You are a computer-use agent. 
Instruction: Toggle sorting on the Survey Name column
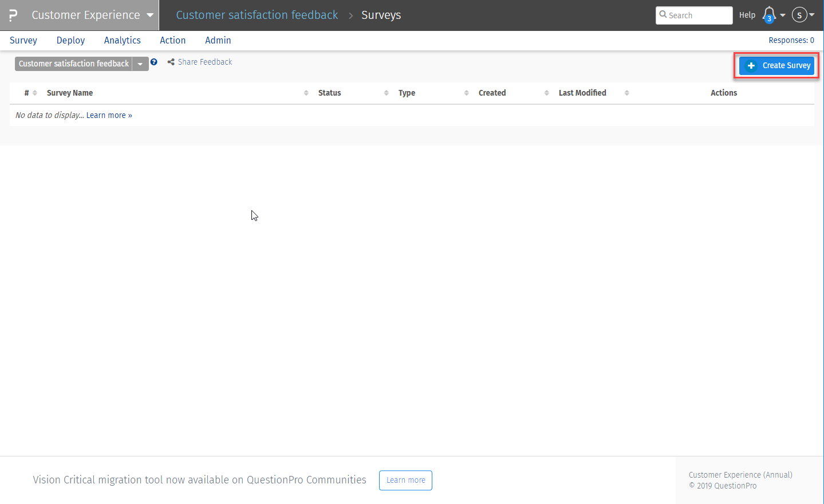[x=305, y=93]
